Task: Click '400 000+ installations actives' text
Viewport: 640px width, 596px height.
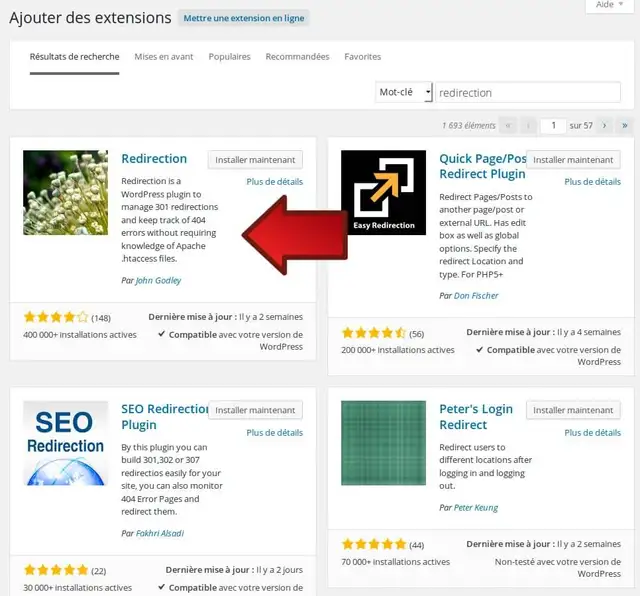Action: pos(80,335)
